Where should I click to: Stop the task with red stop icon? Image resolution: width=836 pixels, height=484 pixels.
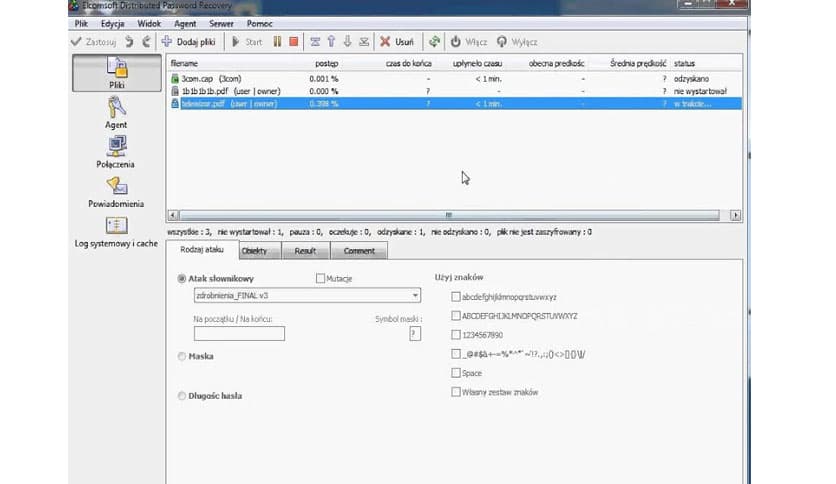tap(294, 42)
